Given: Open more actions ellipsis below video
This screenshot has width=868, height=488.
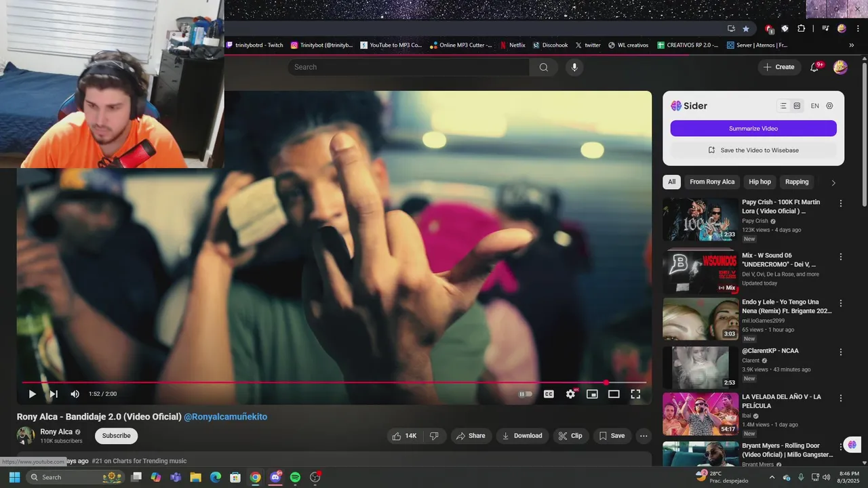Looking at the screenshot, I should pyautogui.click(x=644, y=436).
